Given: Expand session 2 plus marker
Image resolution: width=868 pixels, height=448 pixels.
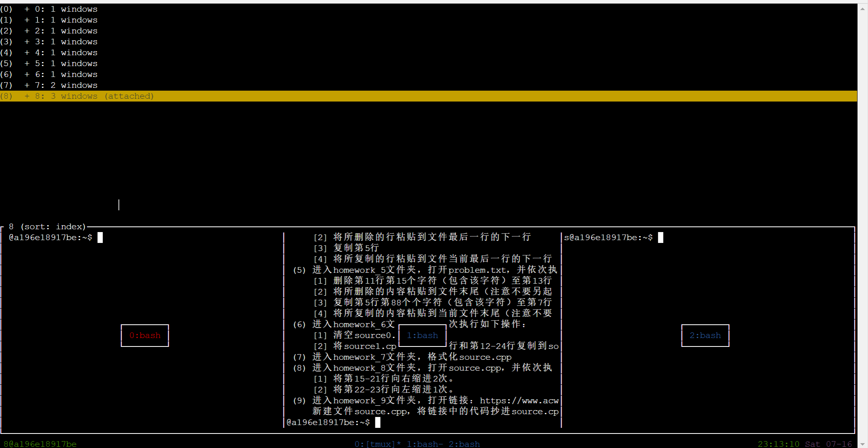Looking at the screenshot, I should click(27, 31).
